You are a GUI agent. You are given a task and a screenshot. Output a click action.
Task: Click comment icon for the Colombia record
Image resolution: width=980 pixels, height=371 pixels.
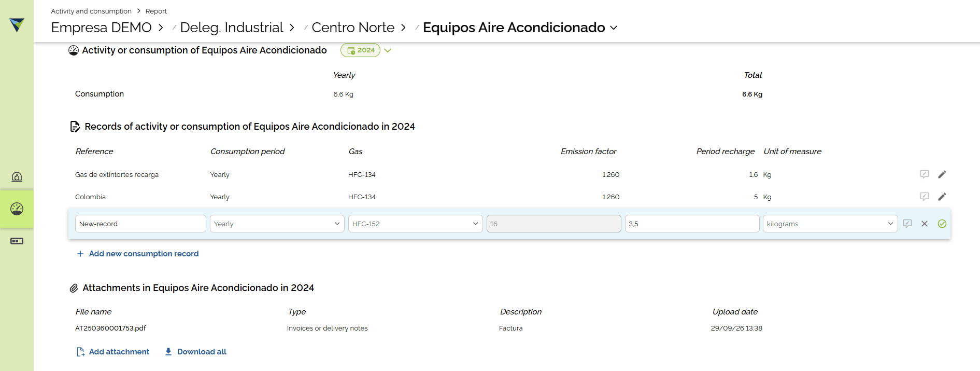pyautogui.click(x=924, y=197)
